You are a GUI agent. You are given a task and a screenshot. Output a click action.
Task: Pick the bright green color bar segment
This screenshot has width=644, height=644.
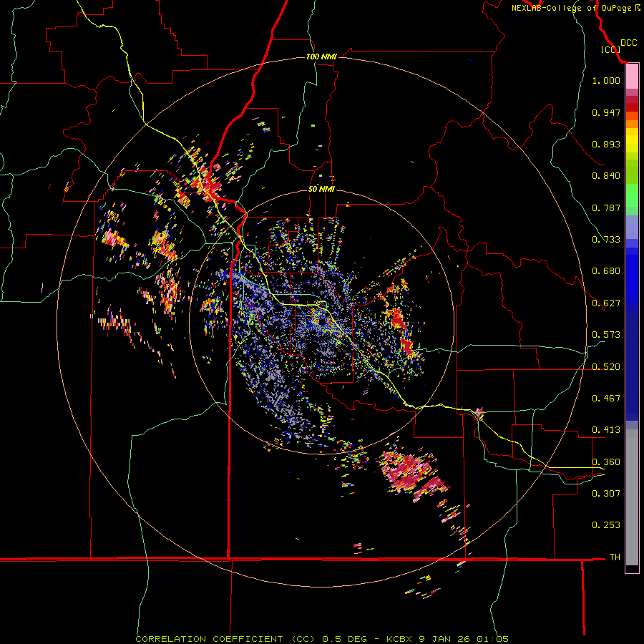point(632,195)
